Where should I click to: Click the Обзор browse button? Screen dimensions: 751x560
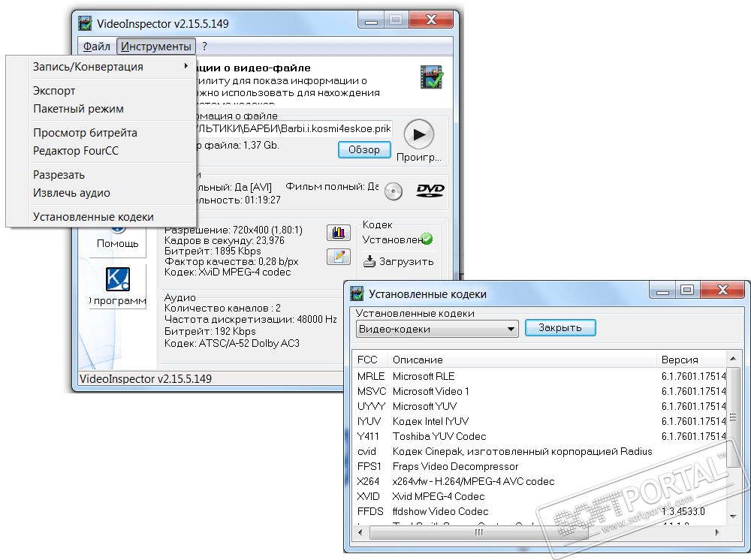[x=364, y=150]
